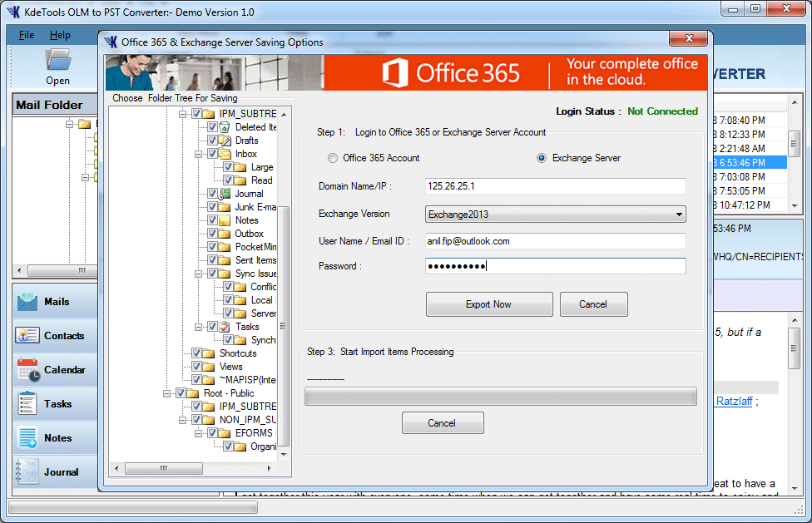Uncheck the Inbox folder checkbox
The height and width of the screenshot is (523, 812).
click(212, 154)
